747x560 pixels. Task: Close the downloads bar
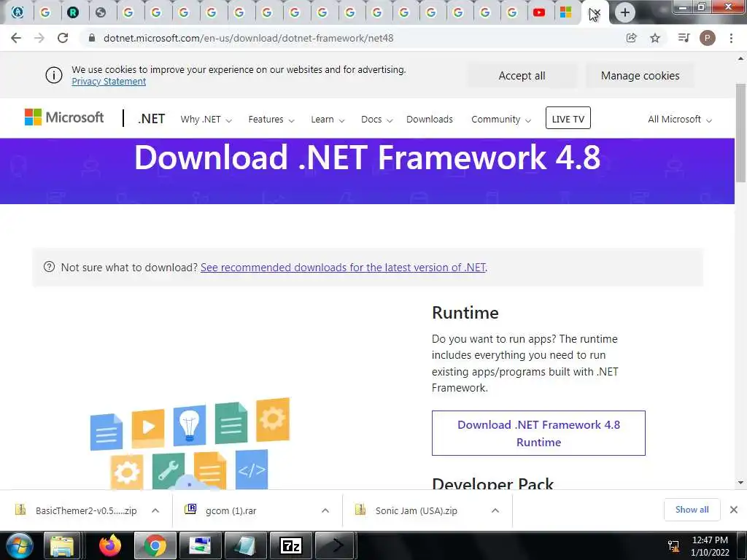734,510
